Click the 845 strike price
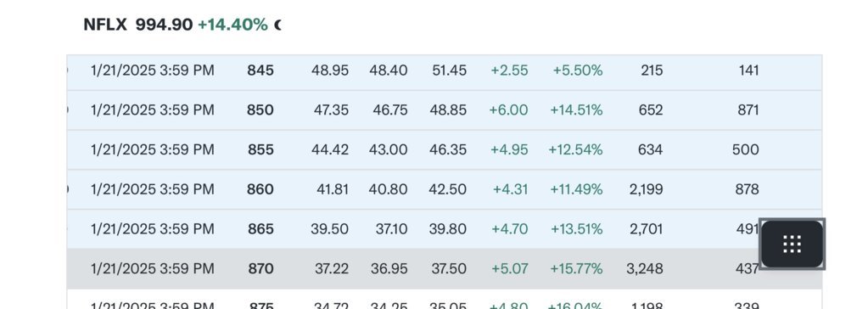The width and height of the screenshot is (868, 309). pyautogui.click(x=260, y=70)
